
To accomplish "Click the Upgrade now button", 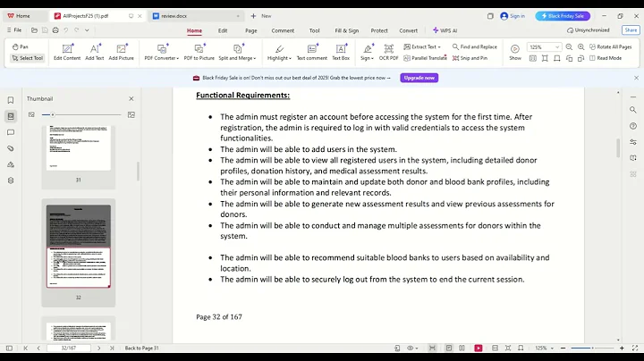I will [419, 78].
